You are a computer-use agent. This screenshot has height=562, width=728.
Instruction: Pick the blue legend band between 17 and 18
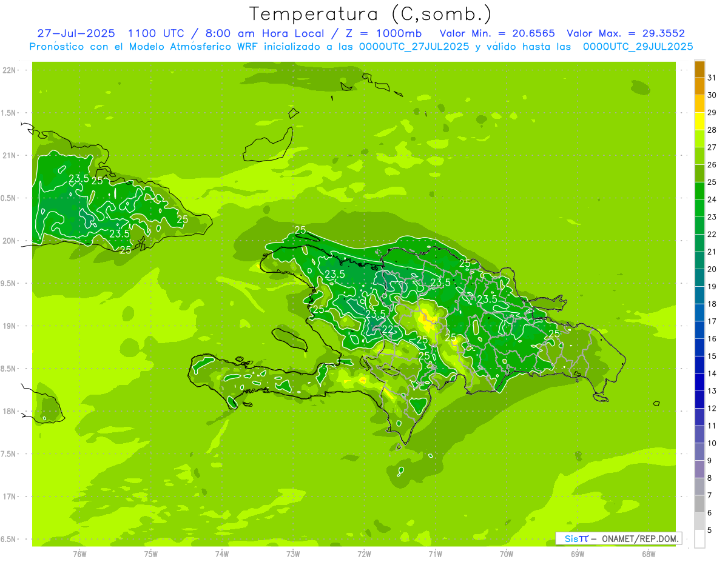point(699,313)
